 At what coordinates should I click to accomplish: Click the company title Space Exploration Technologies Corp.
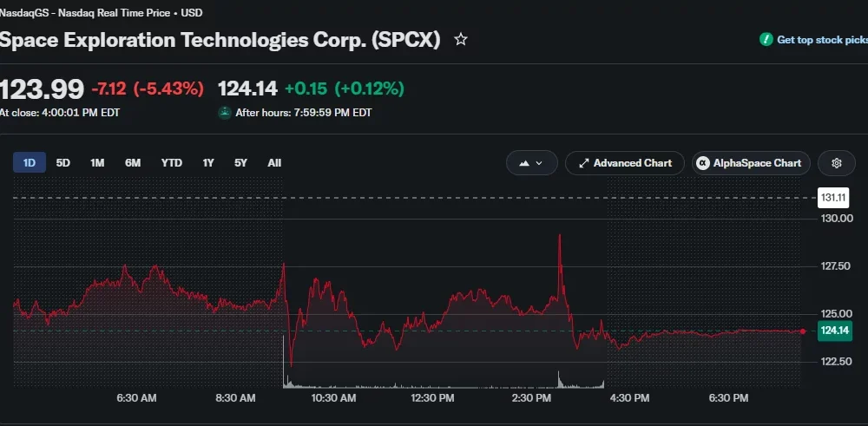[x=220, y=40]
